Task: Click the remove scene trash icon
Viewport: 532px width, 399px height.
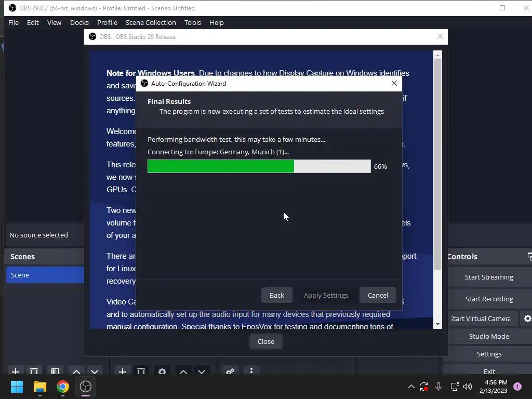Action: click(x=34, y=371)
